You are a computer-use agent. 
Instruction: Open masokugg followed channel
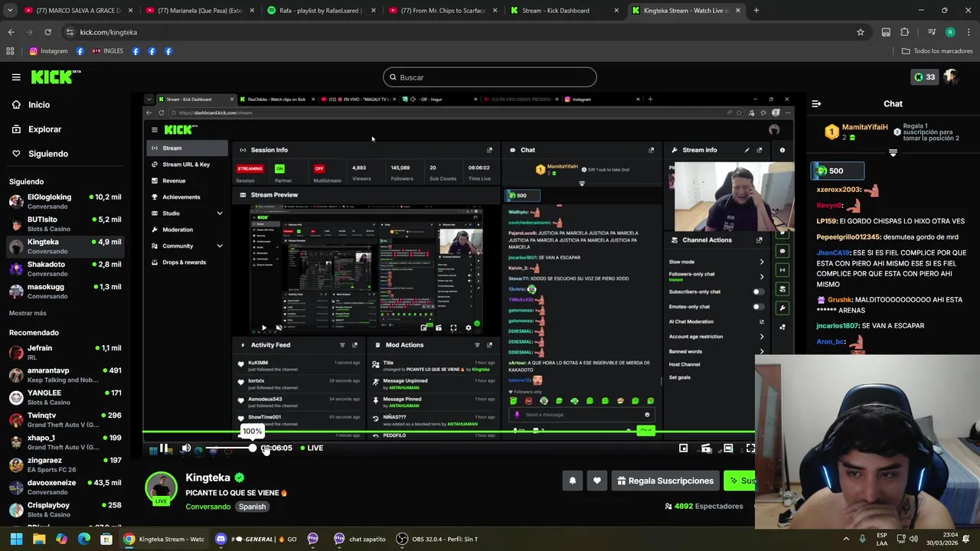click(x=66, y=291)
